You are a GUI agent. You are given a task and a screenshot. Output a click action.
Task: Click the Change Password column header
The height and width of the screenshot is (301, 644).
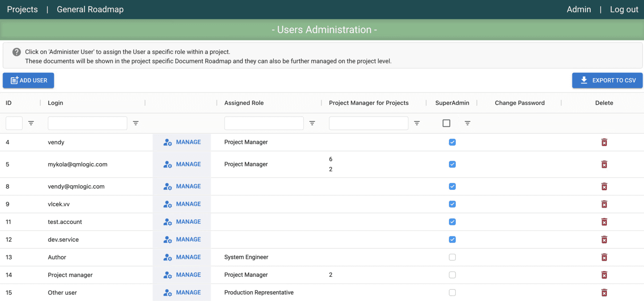pos(520,103)
